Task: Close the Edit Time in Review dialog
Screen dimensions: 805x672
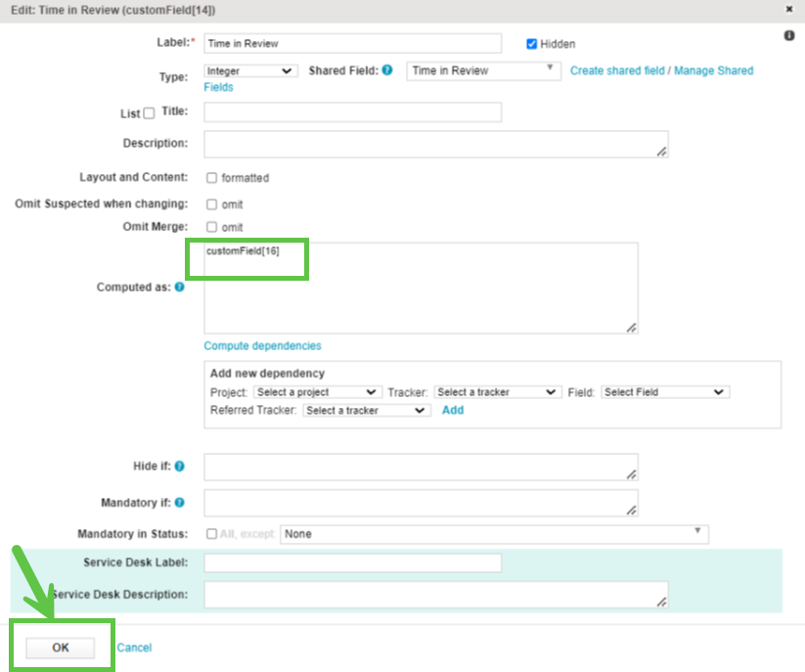Action: [x=789, y=9]
